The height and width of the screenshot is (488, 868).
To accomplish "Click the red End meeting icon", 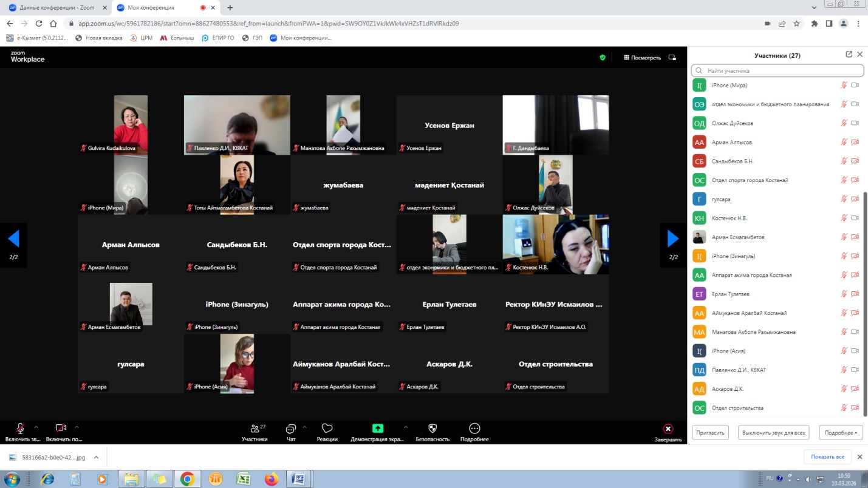I will [x=668, y=429].
